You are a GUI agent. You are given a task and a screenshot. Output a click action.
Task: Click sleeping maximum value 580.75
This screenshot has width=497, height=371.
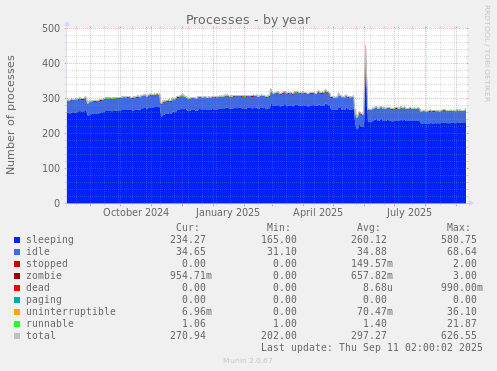click(459, 240)
